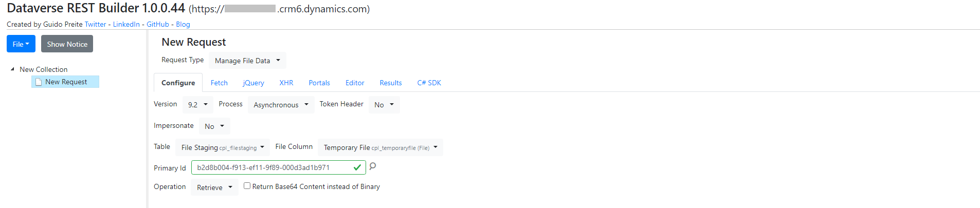Click the lookup magnifier icon beside Primary Id
The width and height of the screenshot is (980, 208).
373,166
